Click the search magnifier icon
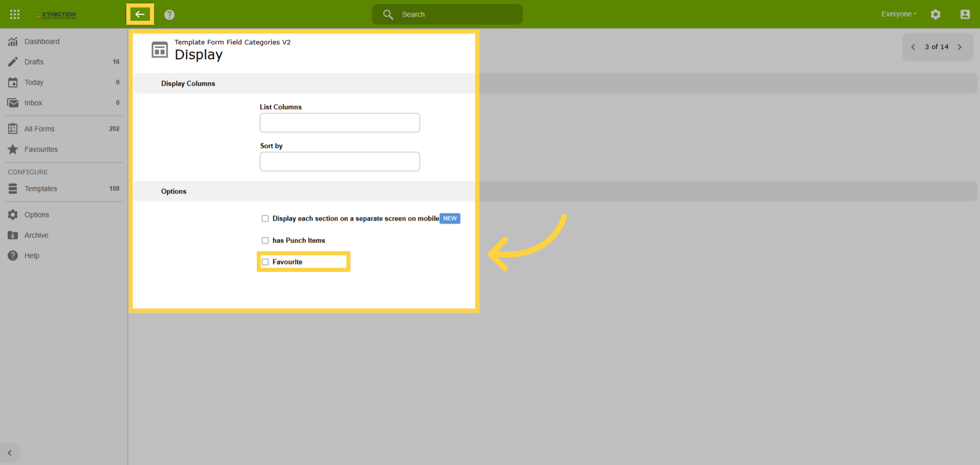 click(388, 14)
